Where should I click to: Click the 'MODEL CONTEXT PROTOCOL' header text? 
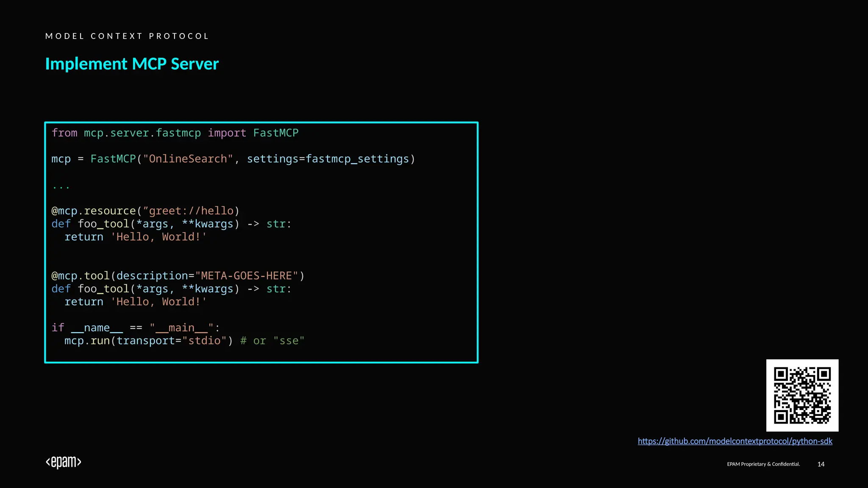pos(127,36)
